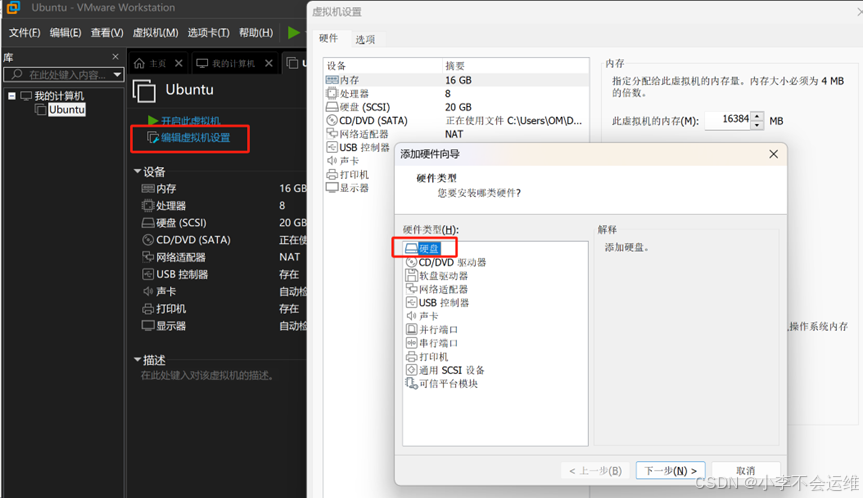Select 通用 SCSI 设备 hardware type
This screenshot has height=498, width=863.
tap(445, 370)
